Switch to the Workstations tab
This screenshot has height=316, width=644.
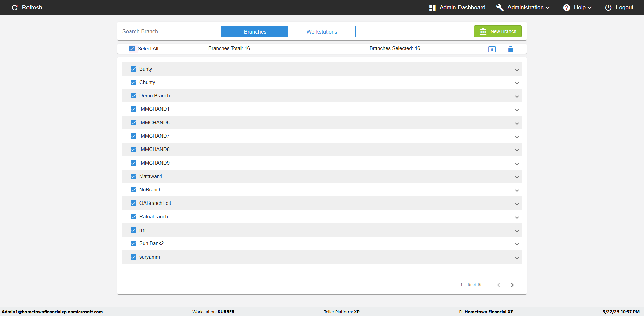[322, 32]
